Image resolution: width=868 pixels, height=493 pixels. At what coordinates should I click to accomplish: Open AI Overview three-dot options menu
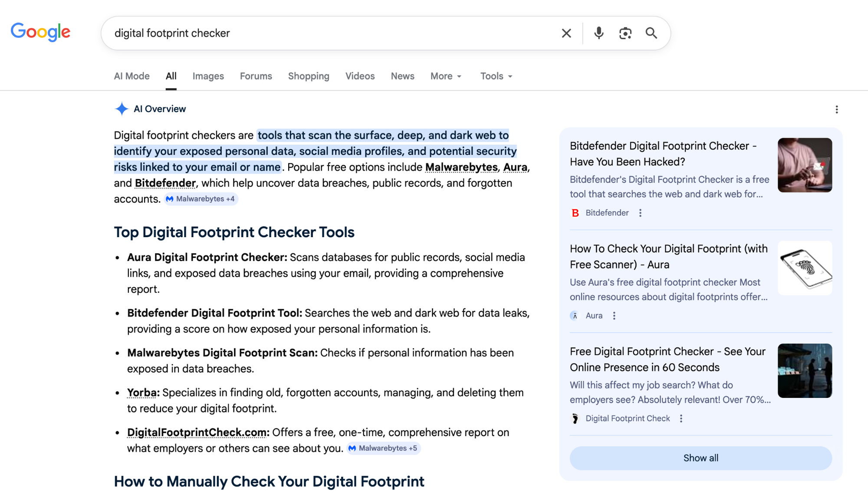836,109
